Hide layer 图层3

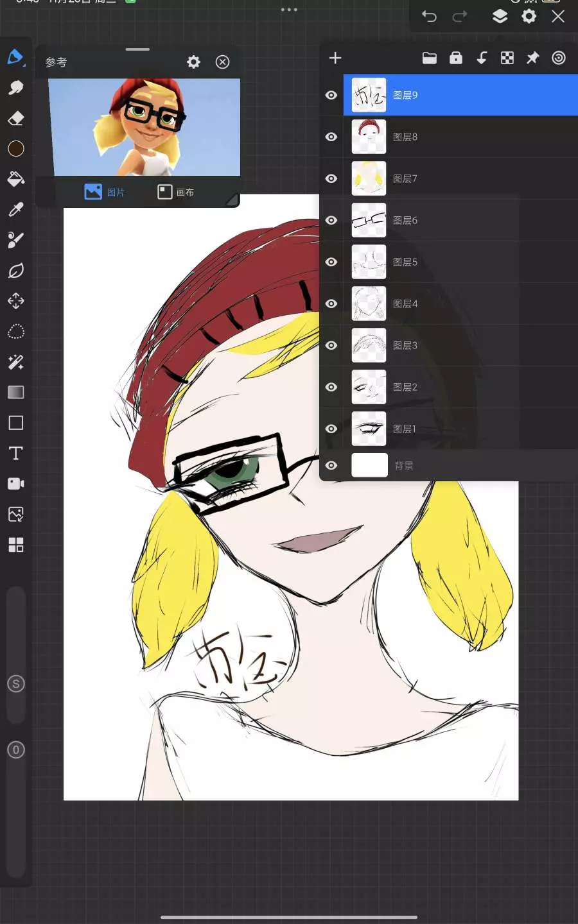tap(331, 345)
